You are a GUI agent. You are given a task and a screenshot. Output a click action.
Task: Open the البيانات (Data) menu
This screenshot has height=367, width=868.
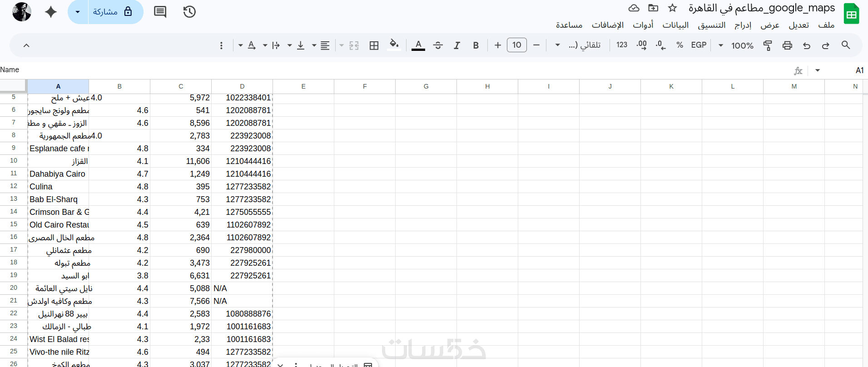pyautogui.click(x=675, y=25)
